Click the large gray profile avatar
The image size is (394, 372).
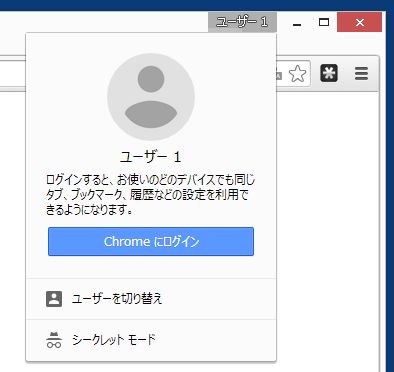pyautogui.click(x=151, y=97)
